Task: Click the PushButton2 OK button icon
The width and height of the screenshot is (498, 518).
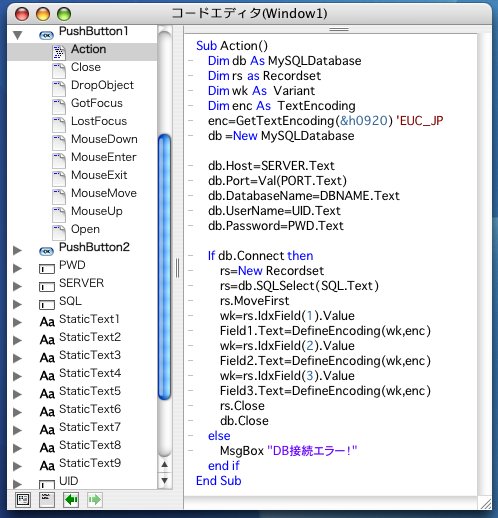Action: tap(46, 251)
